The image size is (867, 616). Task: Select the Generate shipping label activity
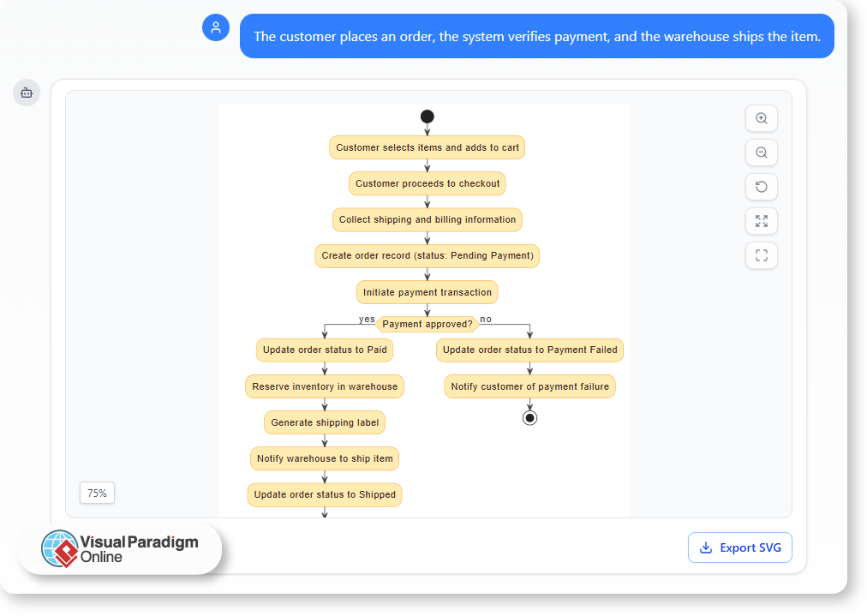[324, 422]
